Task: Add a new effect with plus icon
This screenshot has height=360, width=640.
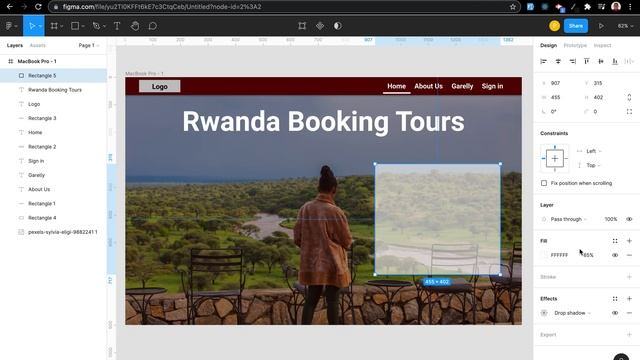Action: pyautogui.click(x=629, y=299)
